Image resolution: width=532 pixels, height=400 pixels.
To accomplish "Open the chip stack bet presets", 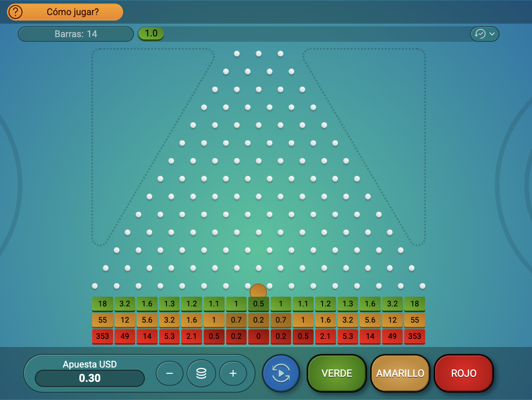I will pos(201,374).
